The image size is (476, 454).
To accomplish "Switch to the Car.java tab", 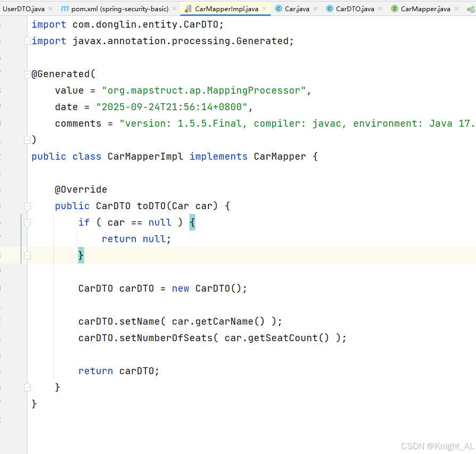I will tap(297, 9).
